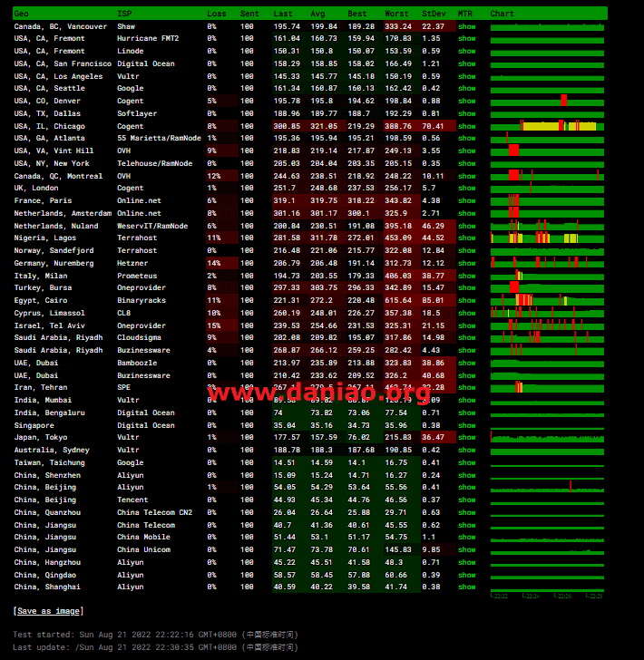Click the Geo column header
This screenshot has height=660, width=644.
(x=21, y=14)
